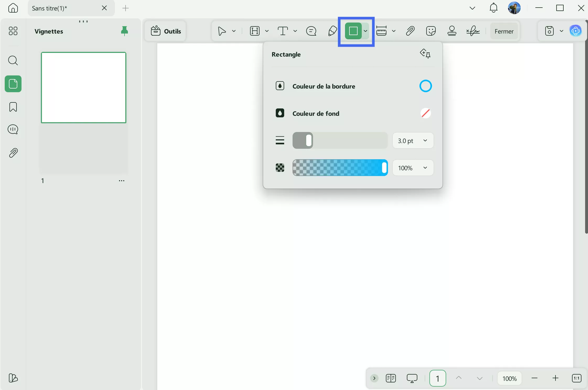Screen dimensions: 588x390
Task: Open the 3.0 pt stroke width dropdown
Action: click(x=413, y=141)
